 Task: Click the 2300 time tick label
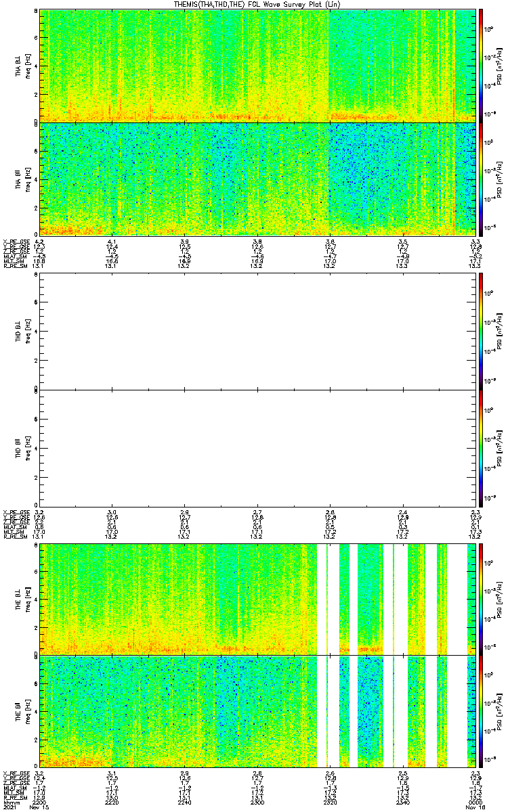tap(257, 801)
